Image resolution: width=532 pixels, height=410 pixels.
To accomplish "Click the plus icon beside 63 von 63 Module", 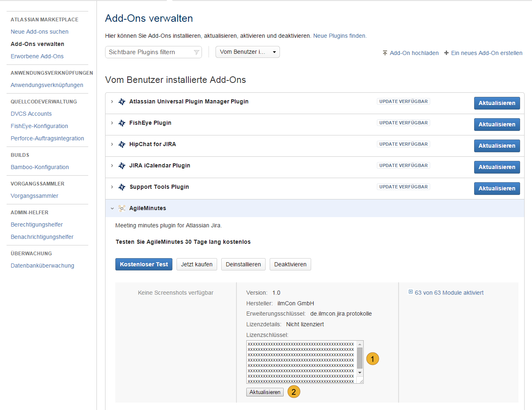I will point(410,292).
